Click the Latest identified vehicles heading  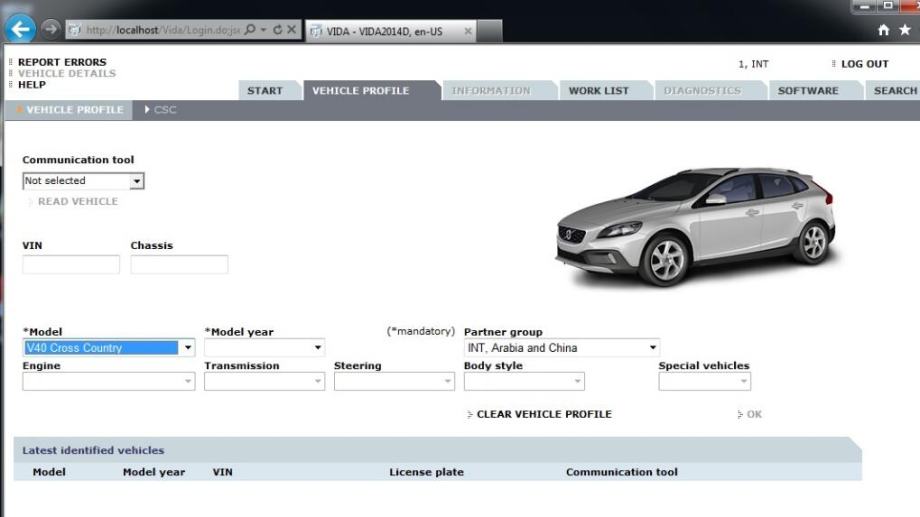[93, 451]
